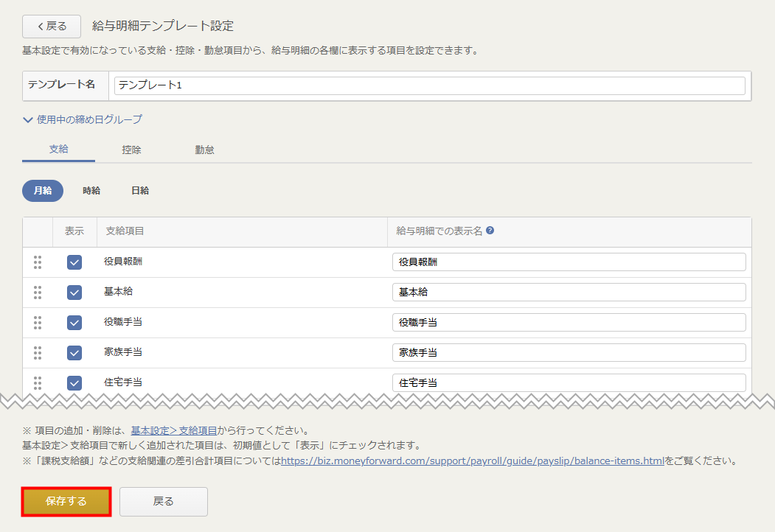Open the balance-items support guide URL
Viewport: 775px width, 532px height.
(472, 461)
